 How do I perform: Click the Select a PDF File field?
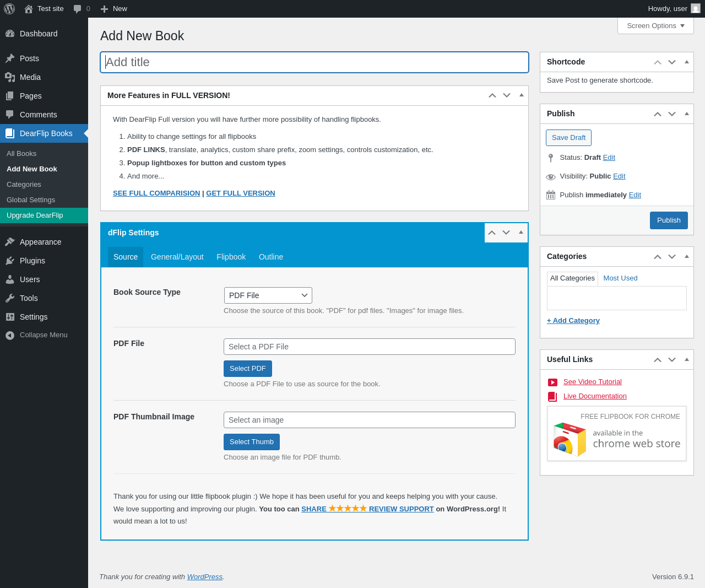click(x=370, y=347)
